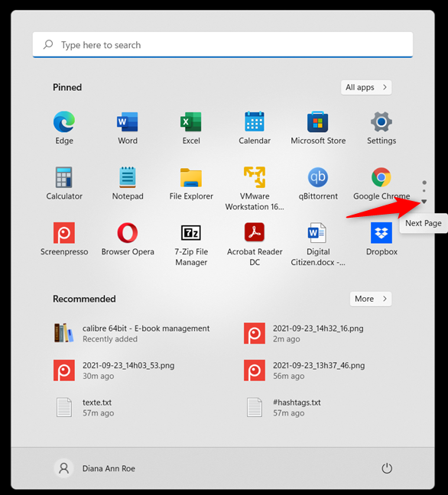The image size is (448, 495).
Task: Click the search magnifier icon
Action: pyautogui.click(x=48, y=44)
